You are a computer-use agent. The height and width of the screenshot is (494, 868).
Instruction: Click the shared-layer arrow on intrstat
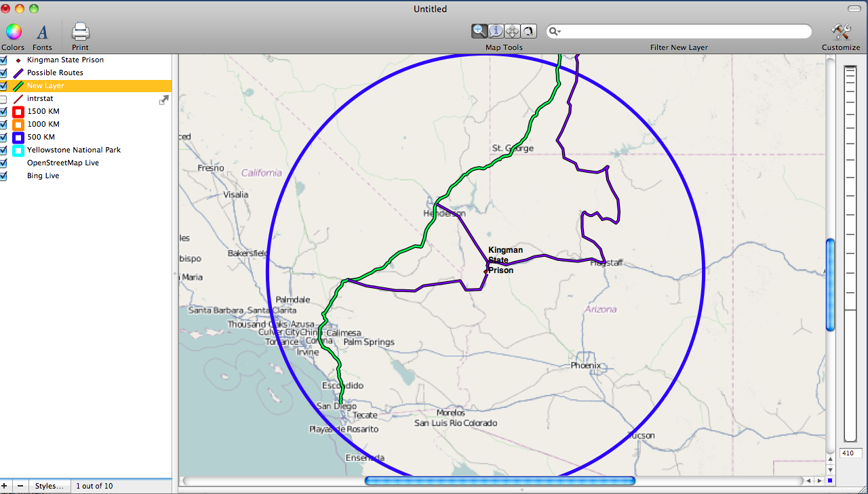(x=163, y=99)
